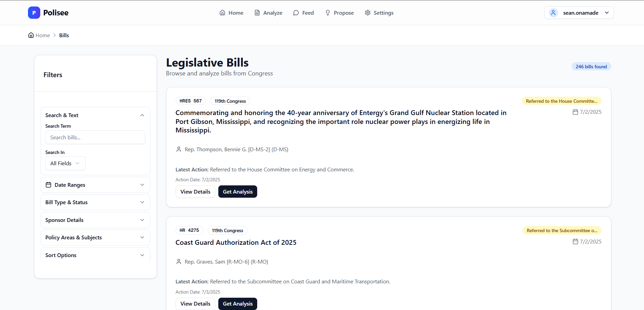Image resolution: width=644 pixels, height=310 pixels.
Task: Click the user avatar icon
Action: [553, 13]
